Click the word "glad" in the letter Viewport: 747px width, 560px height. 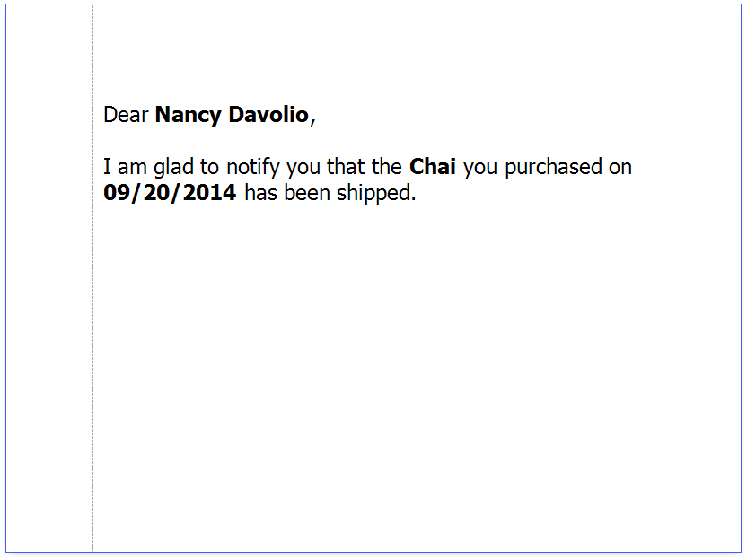click(173, 168)
